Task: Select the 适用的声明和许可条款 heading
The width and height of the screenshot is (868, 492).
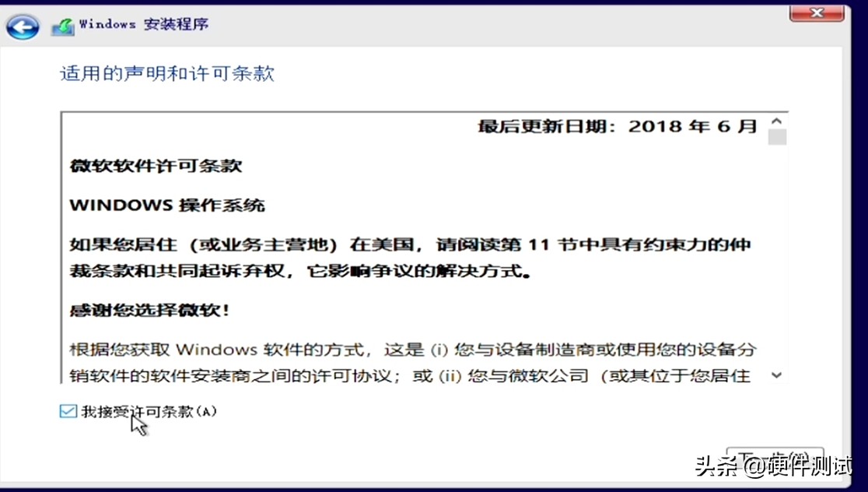Action: (x=166, y=72)
